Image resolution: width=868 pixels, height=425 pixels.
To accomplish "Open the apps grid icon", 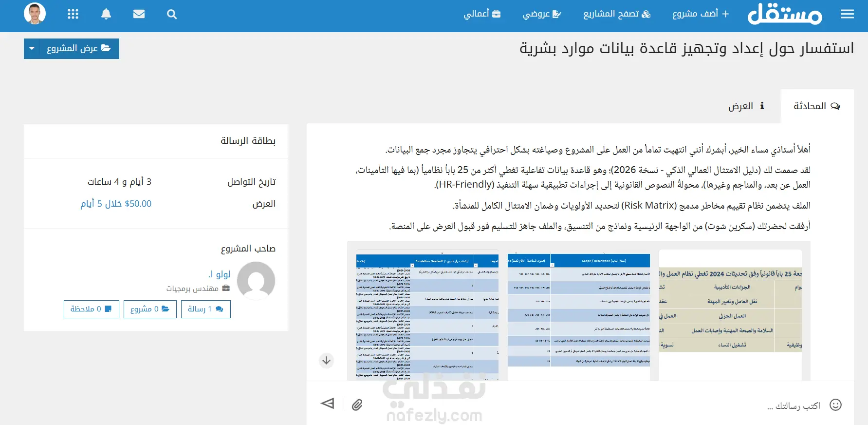I will 73,14.
